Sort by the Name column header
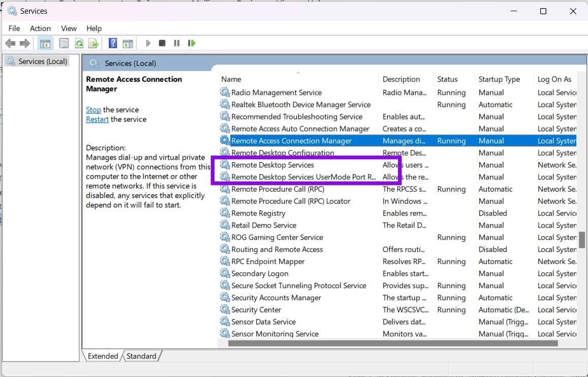Image resolution: width=588 pixels, height=377 pixels. [298, 79]
